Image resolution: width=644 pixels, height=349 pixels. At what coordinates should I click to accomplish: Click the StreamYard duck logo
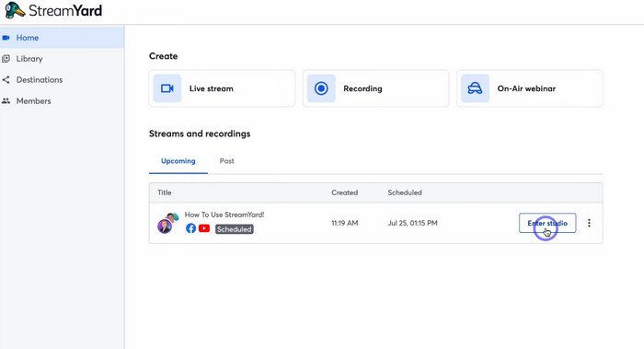click(x=15, y=10)
